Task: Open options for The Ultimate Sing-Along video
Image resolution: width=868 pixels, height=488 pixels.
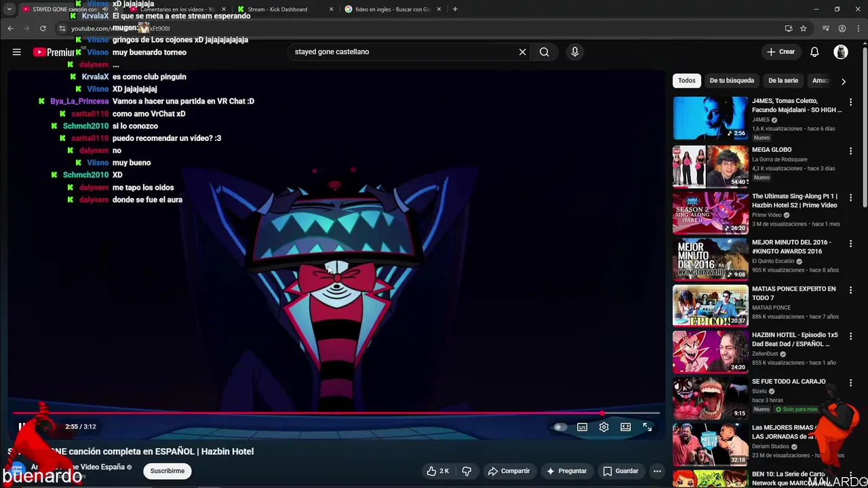Action: (x=850, y=197)
